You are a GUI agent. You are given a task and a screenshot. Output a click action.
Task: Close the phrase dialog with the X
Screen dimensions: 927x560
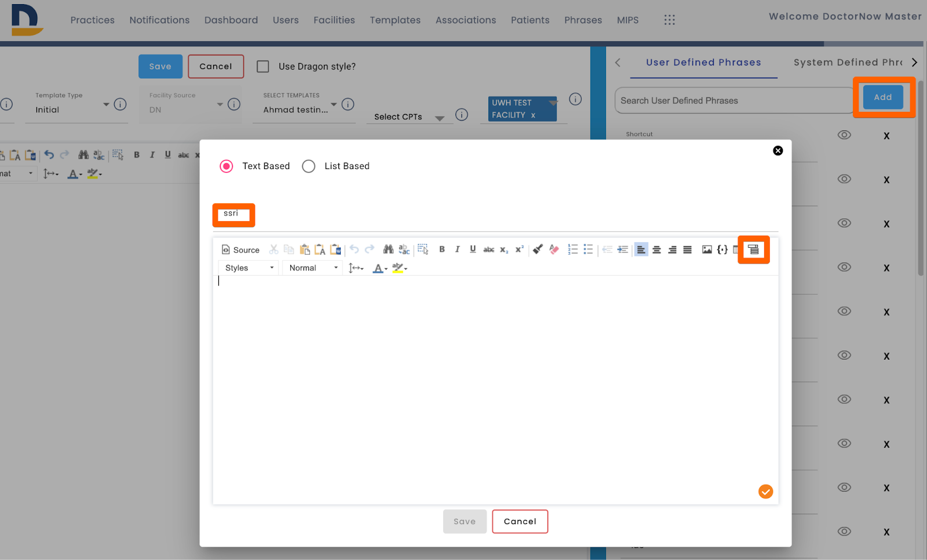[778, 151]
